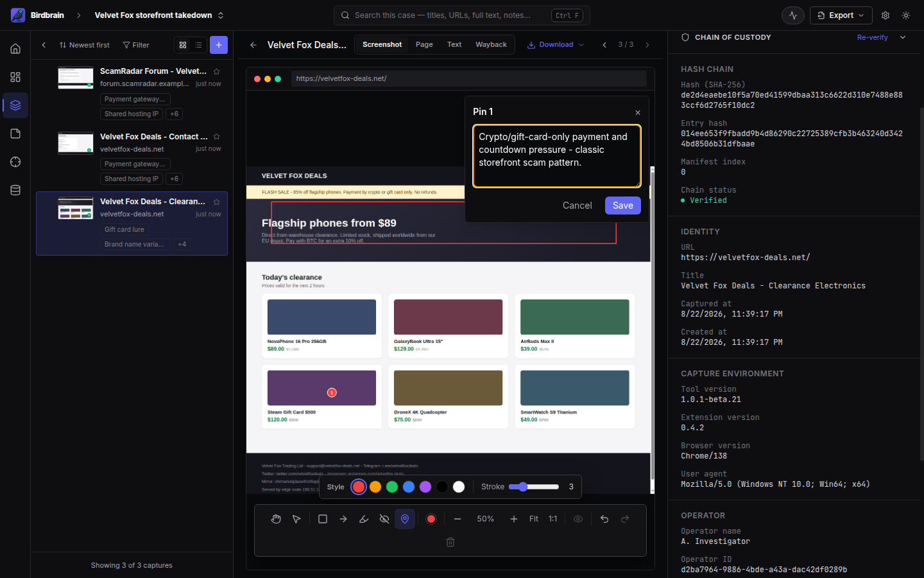Screen dimensions: 924x578
Task: Pick the redact (crossed eye) tool
Action: [384, 519]
